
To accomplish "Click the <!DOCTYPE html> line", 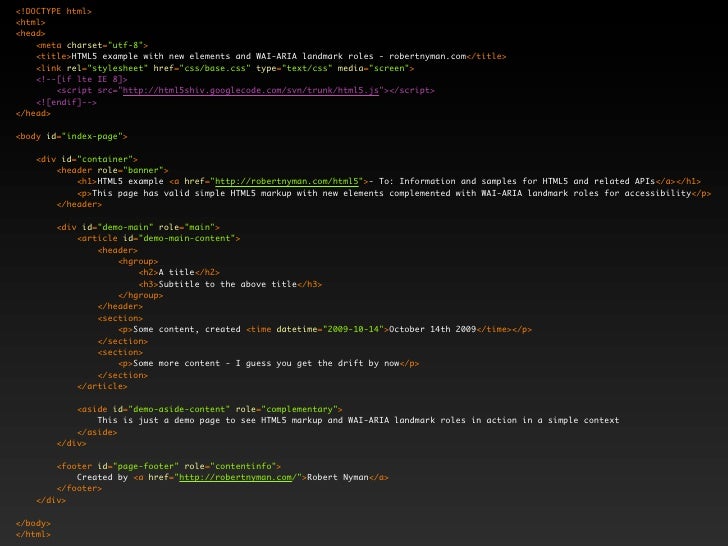I will [54, 11].
